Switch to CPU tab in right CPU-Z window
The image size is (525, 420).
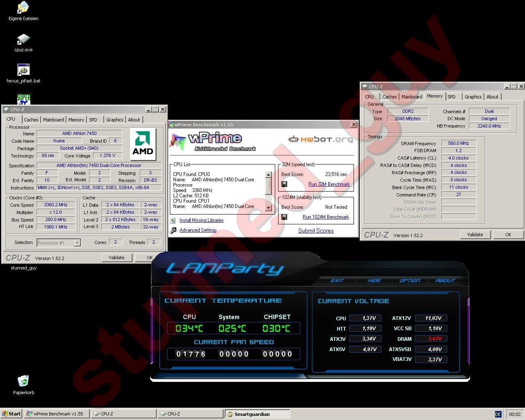click(x=369, y=97)
